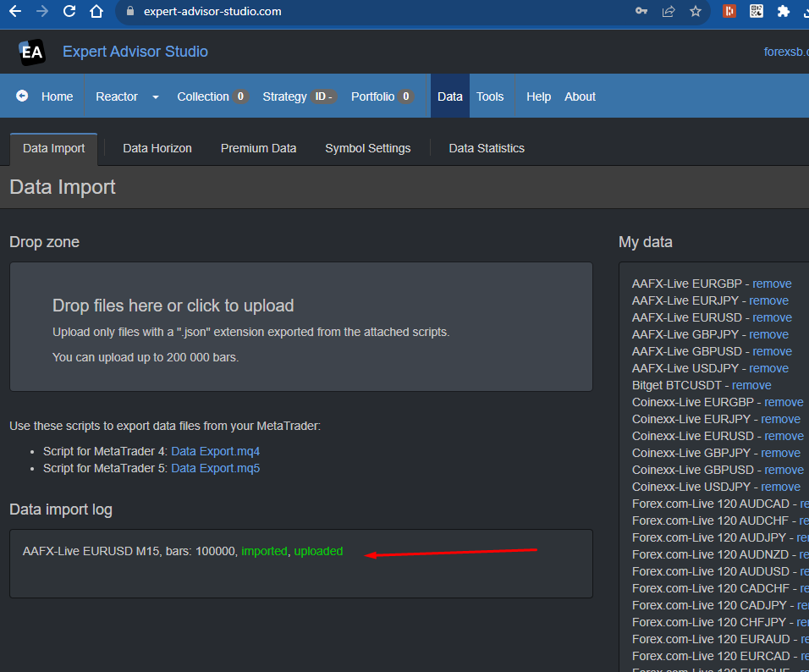Remove AAFX-Live USDJPY data
Image resolution: width=809 pixels, height=672 pixels.
[x=768, y=368]
